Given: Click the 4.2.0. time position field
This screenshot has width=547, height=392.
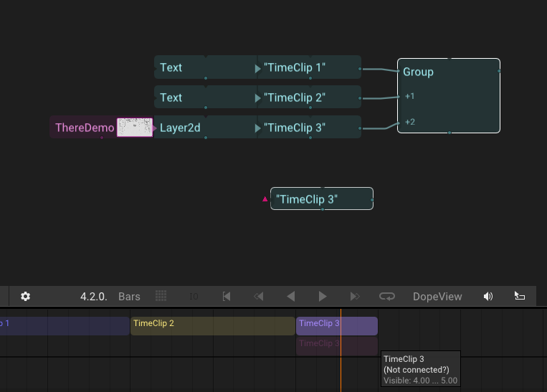Looking at the screenshot, I should click(x=94, y=296).
